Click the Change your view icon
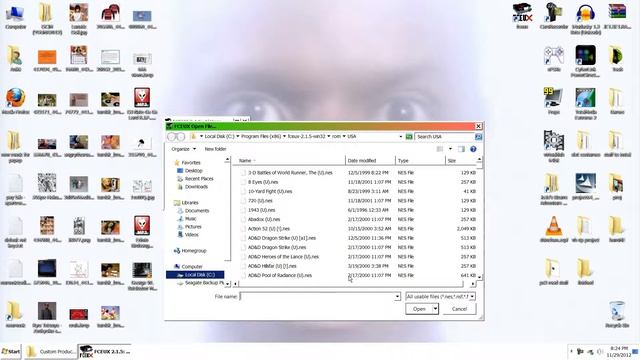Image resolution: width=640 pixels, height=360 pixels. (x=440, y=149)
